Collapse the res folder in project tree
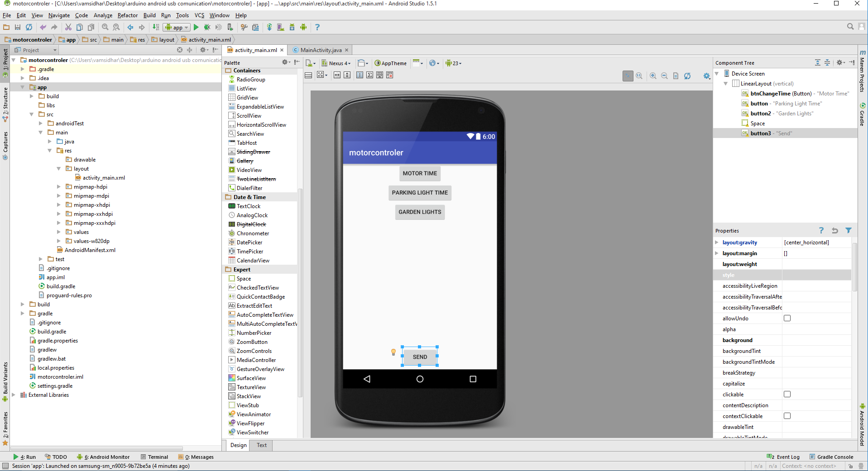The height and width of the screenshot is (471, 868). [50, 150]
